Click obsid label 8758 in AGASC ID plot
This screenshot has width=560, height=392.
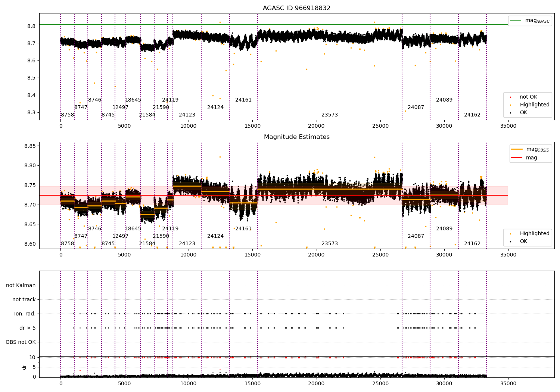[68, 115]
